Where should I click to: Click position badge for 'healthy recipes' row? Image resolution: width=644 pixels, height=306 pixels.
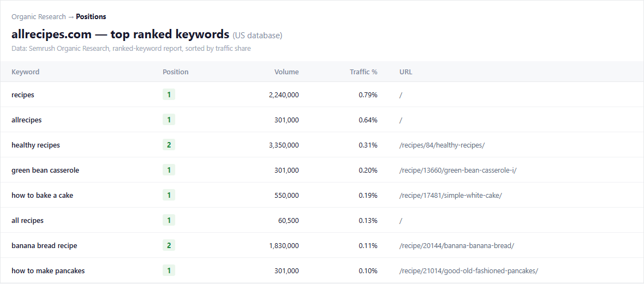pos(169,145)
